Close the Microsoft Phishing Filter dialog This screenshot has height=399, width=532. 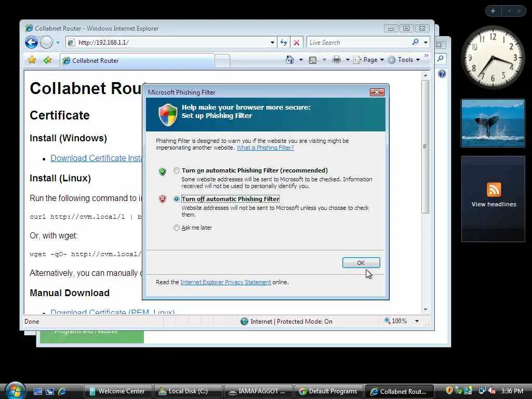click(x=377, y=92)
